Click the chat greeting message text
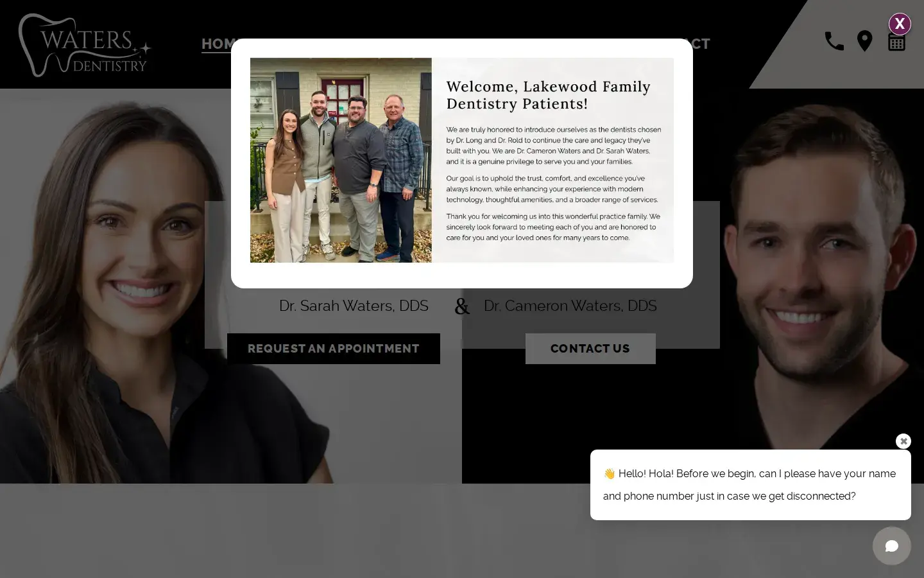This screenshot has height=578, width=924. tap(749, 485)
